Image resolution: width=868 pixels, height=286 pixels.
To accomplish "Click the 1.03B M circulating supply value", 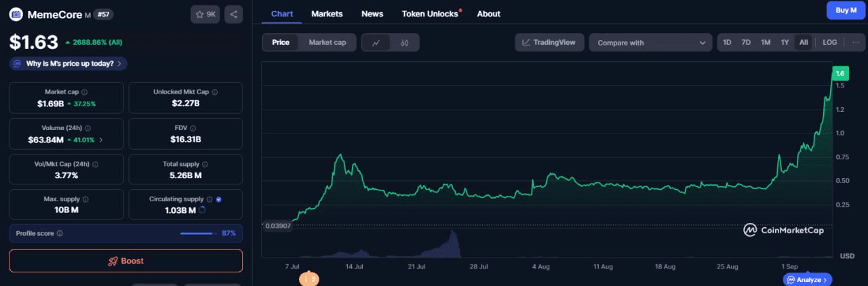I will click(x=180, y=210).
